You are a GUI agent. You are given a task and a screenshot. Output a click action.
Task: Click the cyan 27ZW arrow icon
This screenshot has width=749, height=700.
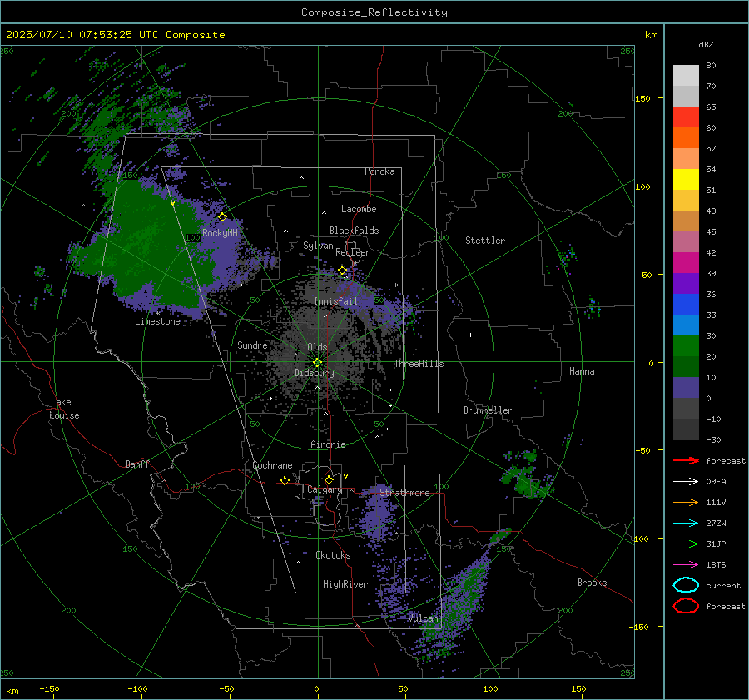(686, 524)
